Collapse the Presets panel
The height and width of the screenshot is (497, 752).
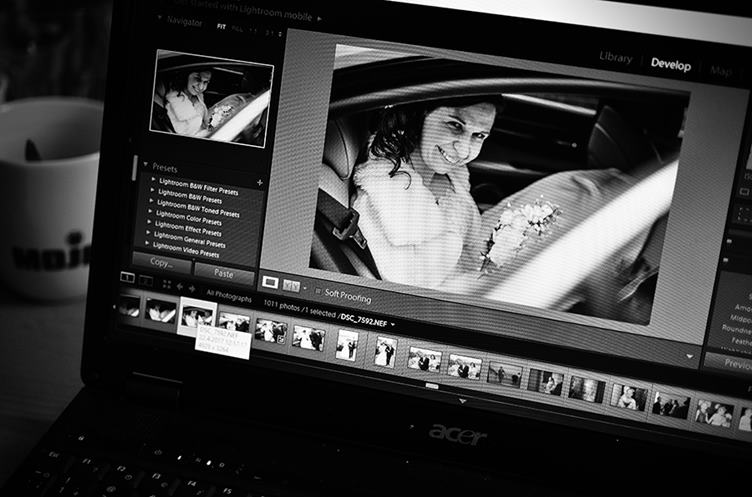point(144,166)
